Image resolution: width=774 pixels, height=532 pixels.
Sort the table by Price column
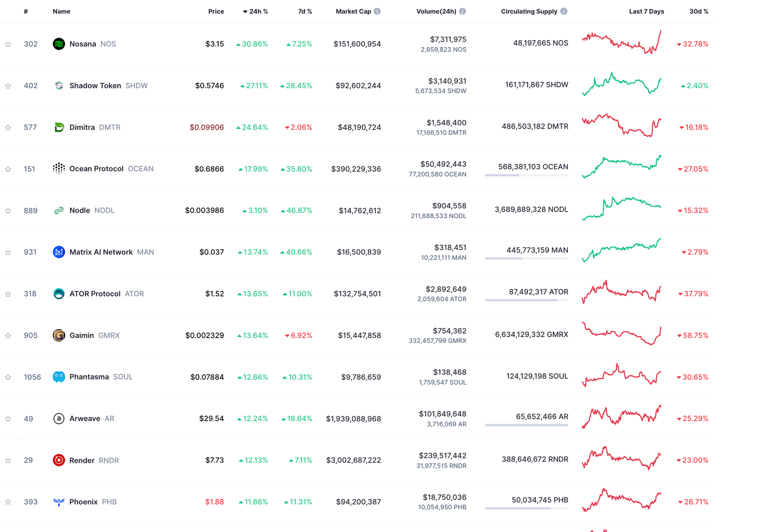(x=216, y=12)
